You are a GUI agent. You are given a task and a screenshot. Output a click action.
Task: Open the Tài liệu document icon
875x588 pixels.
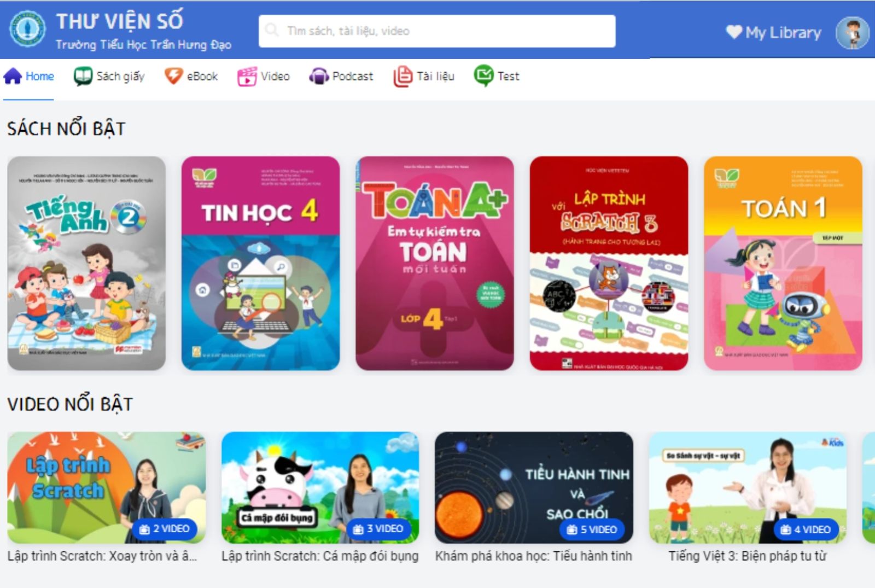click(x=402, y=76)
